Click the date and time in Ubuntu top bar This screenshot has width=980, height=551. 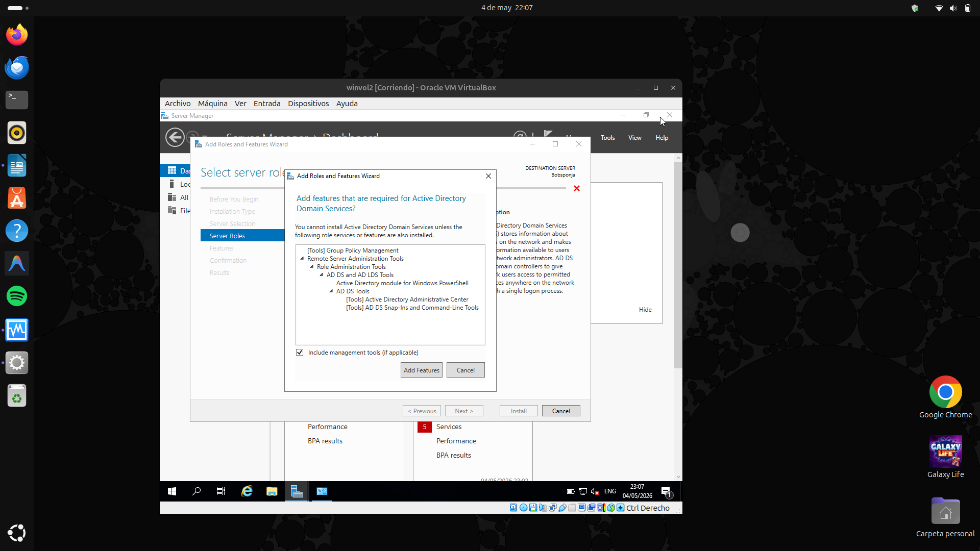coord(507,8)
